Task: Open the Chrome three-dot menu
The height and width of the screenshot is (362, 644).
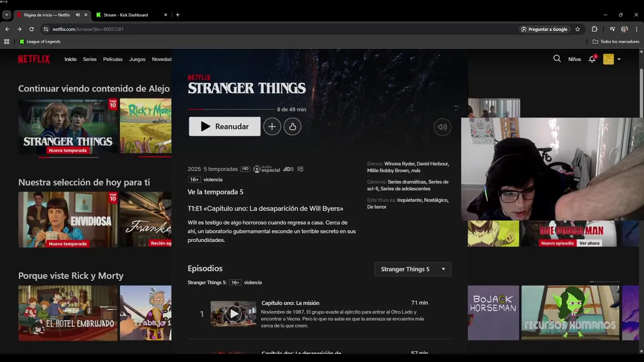Action: [636, 29]
